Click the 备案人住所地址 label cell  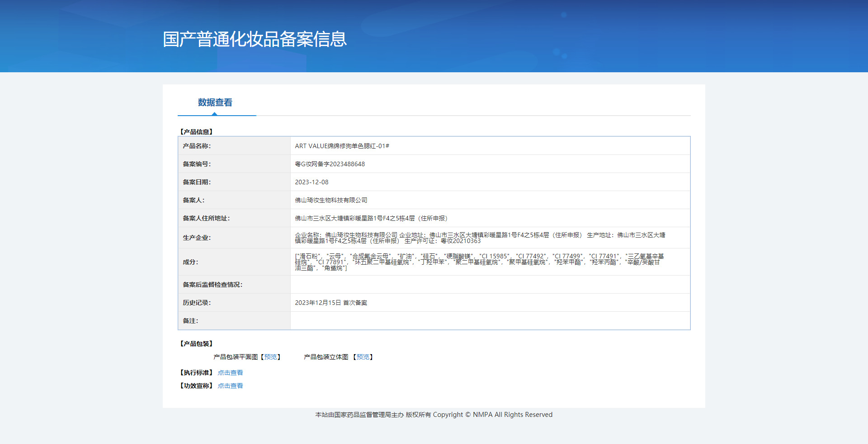234,218
